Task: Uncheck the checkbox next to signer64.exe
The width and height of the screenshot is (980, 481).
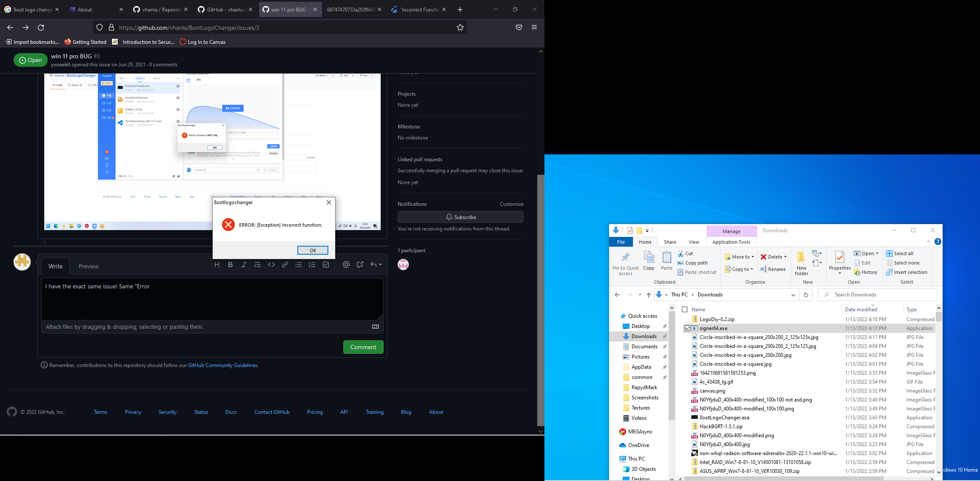Action: click(x=688, y=328)
